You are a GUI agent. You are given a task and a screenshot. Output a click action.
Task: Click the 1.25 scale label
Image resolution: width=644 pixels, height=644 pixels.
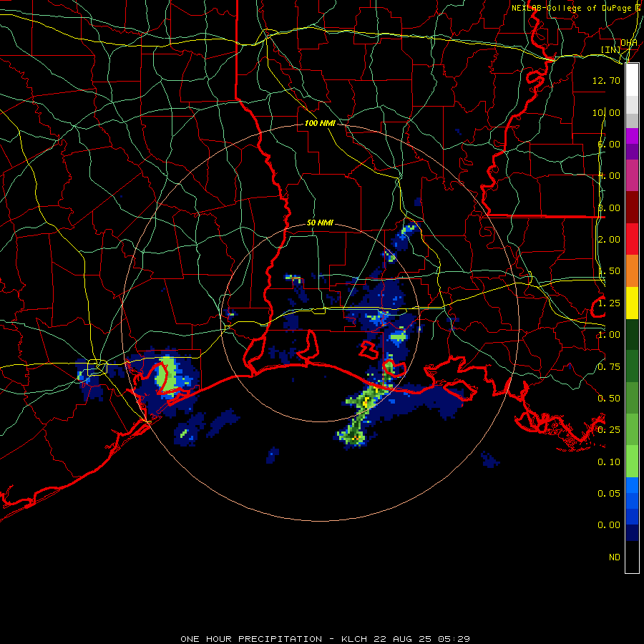click(609, 303)
